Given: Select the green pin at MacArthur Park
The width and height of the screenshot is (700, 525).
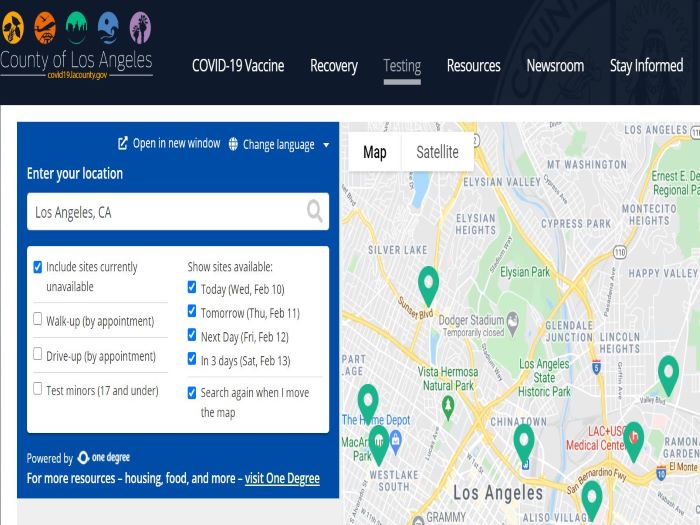Looking at the screenshot, I should [x=379, y=445].
